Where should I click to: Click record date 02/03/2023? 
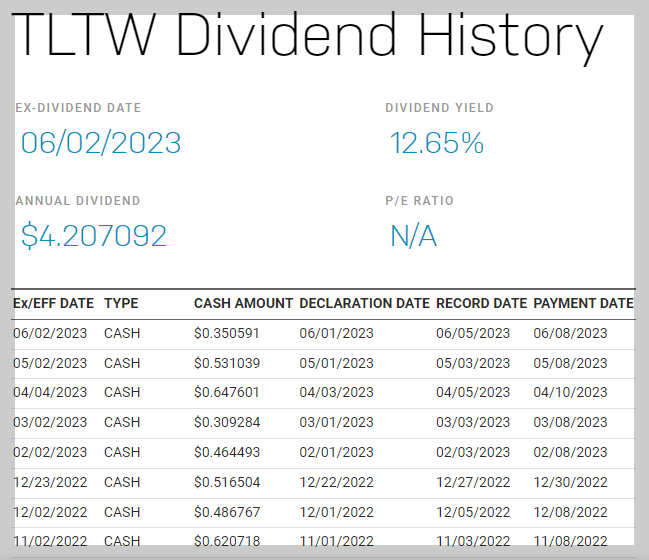(x=473, y=452)
